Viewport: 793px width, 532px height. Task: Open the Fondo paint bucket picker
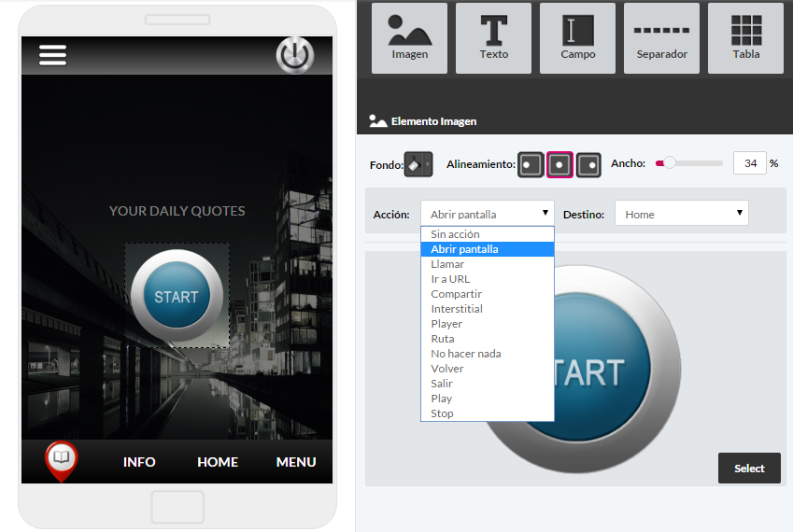click(418, 164)
